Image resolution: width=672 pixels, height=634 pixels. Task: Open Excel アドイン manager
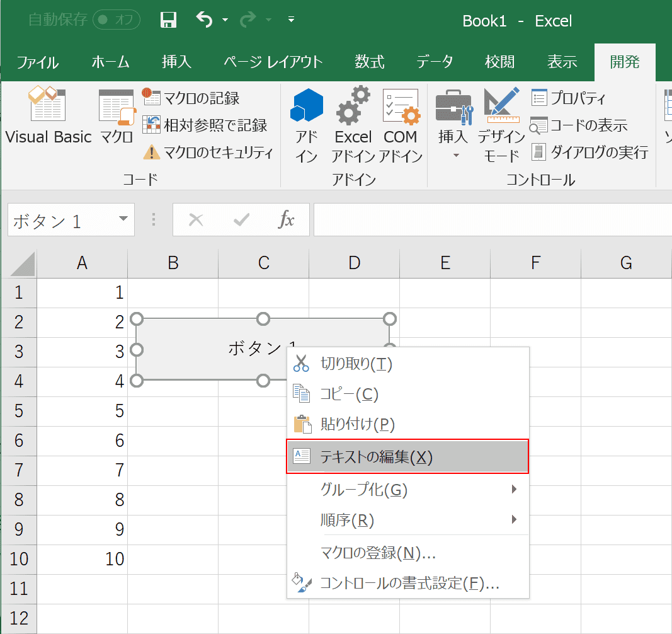353,125
